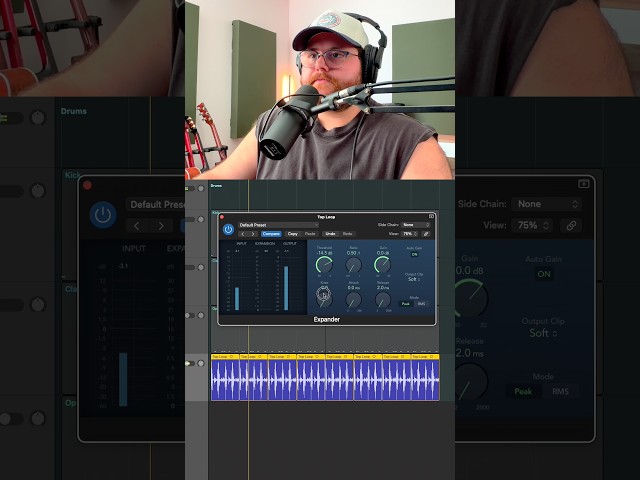Click the link chain icon beside View
640x480 pixels.
(426, 234)
